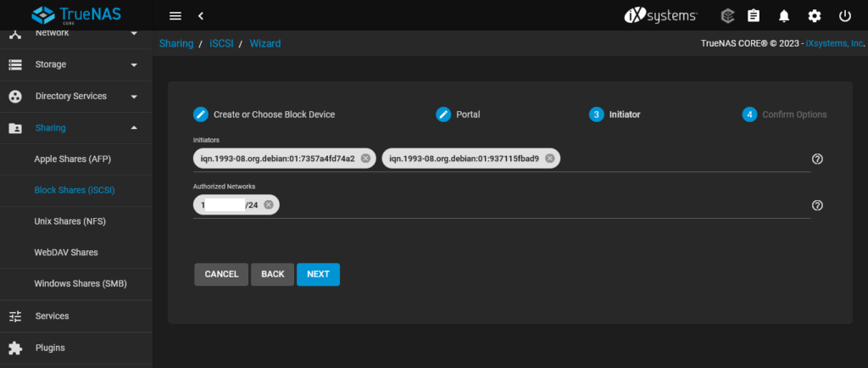868x368 pixels.
Task: Click inside the Initiators input field
Action: click(x=678, y=159)
